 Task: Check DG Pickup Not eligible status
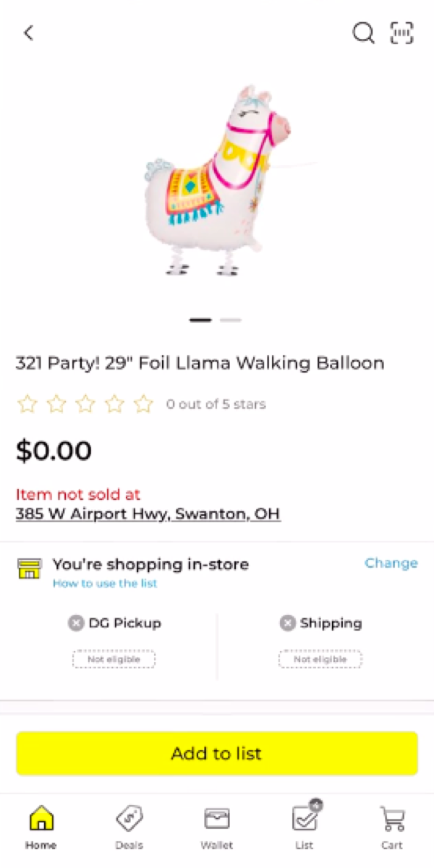(x=114, y=659)
